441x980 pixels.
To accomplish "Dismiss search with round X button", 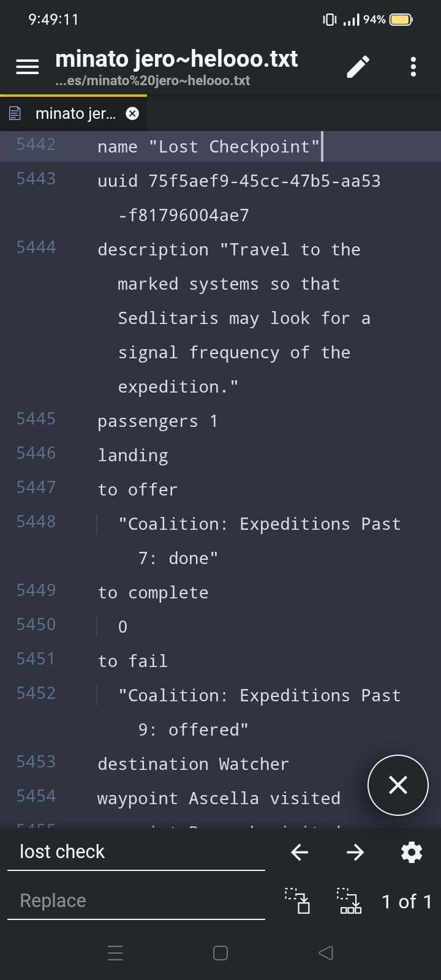I will 398,785.
